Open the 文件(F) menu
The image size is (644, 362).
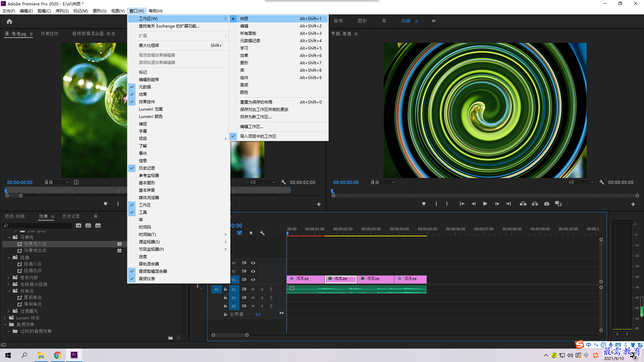click(9, 11)
